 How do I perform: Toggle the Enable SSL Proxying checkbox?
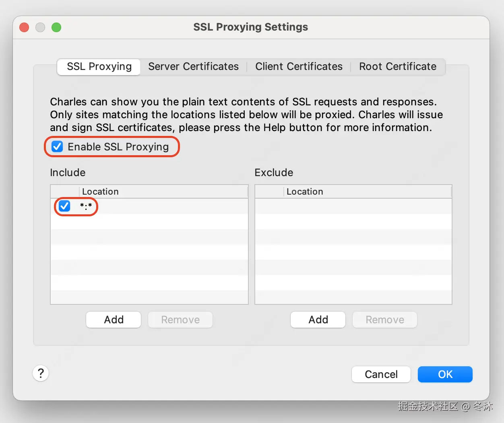(57, 146)
